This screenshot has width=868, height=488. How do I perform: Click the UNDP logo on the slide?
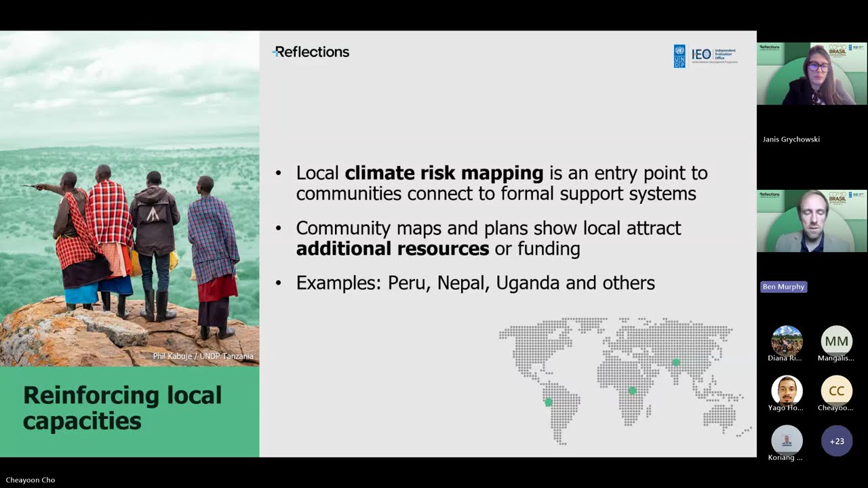[679, 56]
